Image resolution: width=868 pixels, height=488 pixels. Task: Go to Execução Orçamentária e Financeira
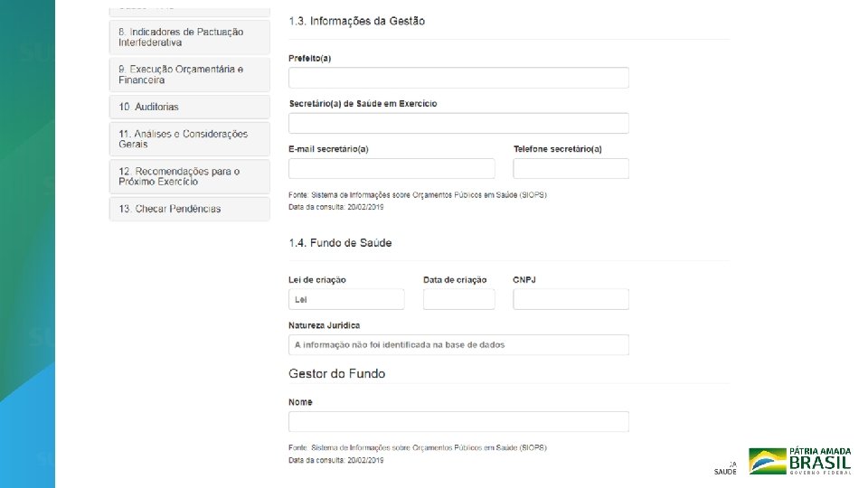coord(189,74)
